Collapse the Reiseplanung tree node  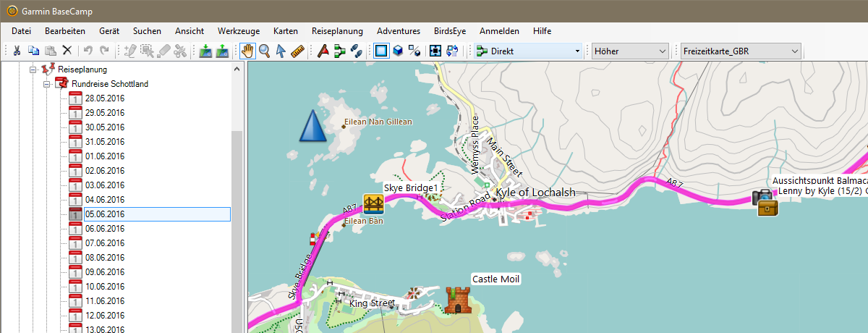(33, 69)
